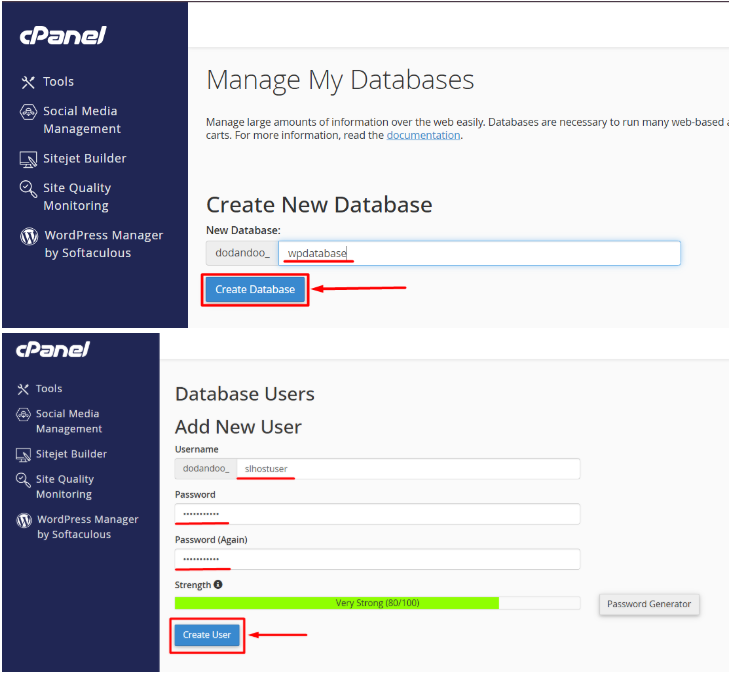Viewport: 731px width, 696px height.
Task: Open Social Media Management icon in the Database Users sidebar
Action: (x=23, y=415)
